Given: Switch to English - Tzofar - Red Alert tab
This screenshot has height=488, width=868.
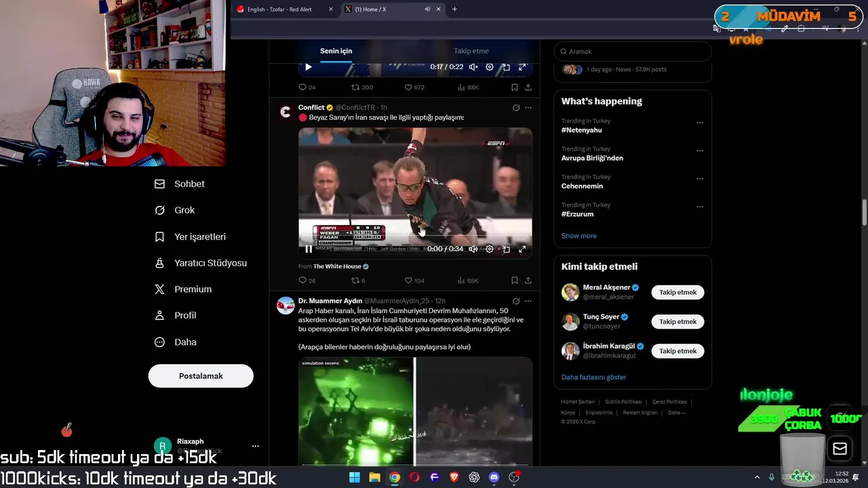Looking at the screenshot, I should [x=285, y=9].
